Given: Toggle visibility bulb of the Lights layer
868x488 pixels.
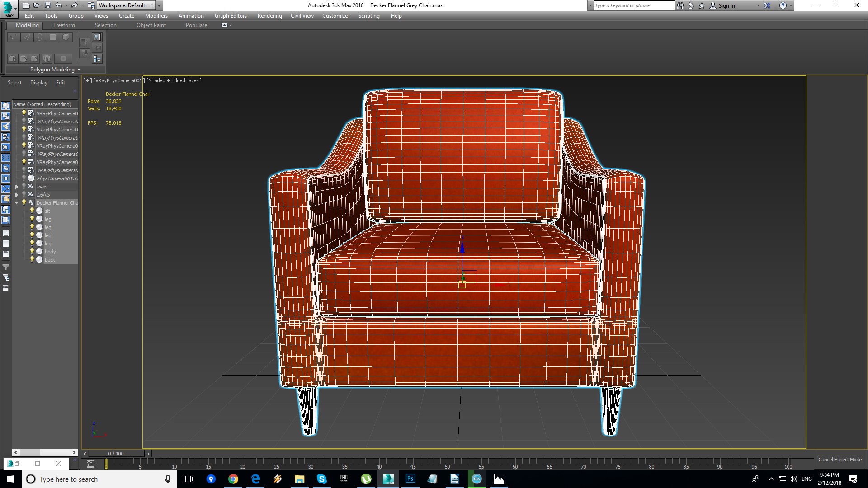Looking at the screenshot, I should click(x=24, y=194).
